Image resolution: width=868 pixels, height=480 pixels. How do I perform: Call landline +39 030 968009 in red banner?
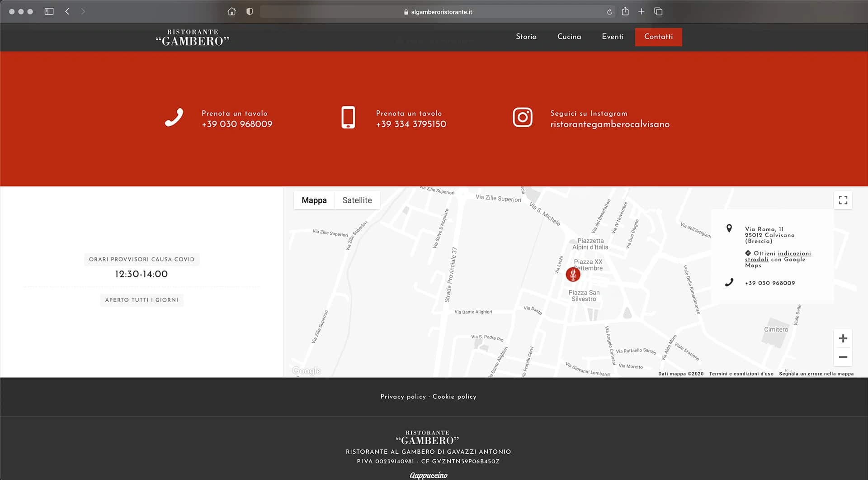pyautogui.click(x=237, y=124)
